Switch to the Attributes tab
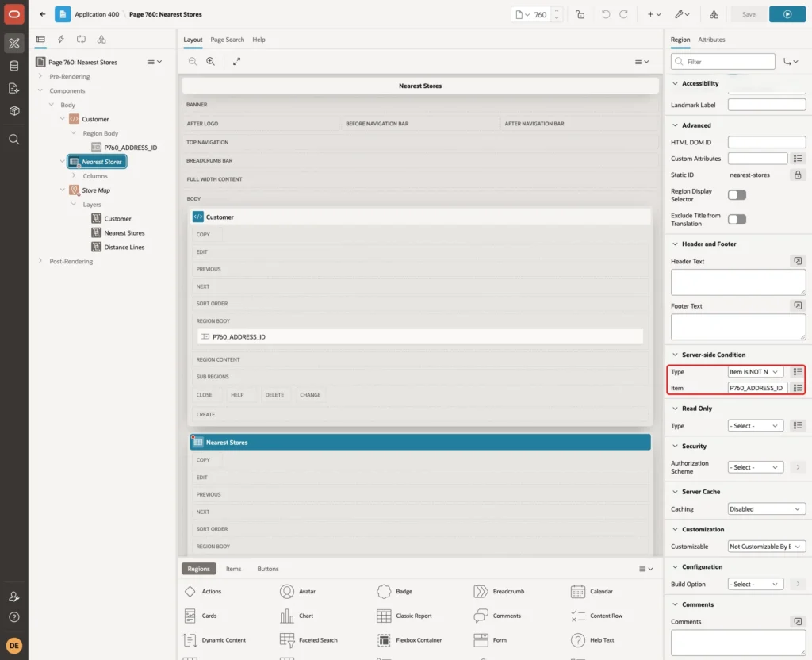Viewport: 812px width, 660px height. pyautogui.click(x=711, y=40)
